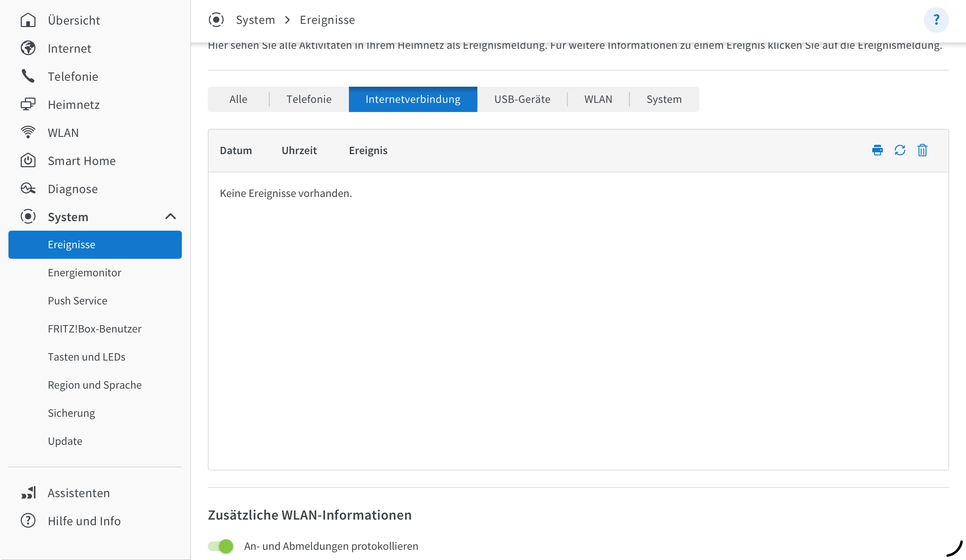This screenshot has height=560, width=966.
Task: Open help with the question mark icon
Action: 936,20
